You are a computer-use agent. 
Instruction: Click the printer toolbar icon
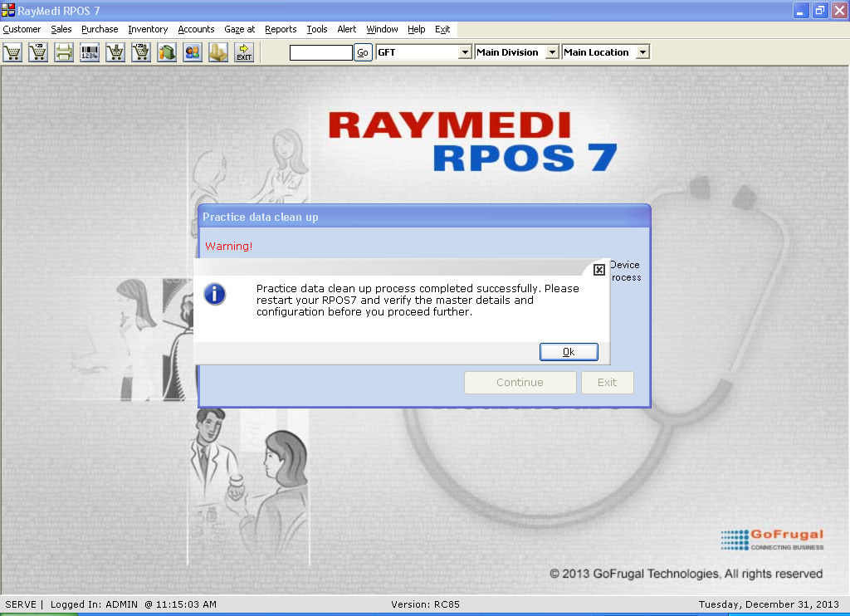point(64,52)
